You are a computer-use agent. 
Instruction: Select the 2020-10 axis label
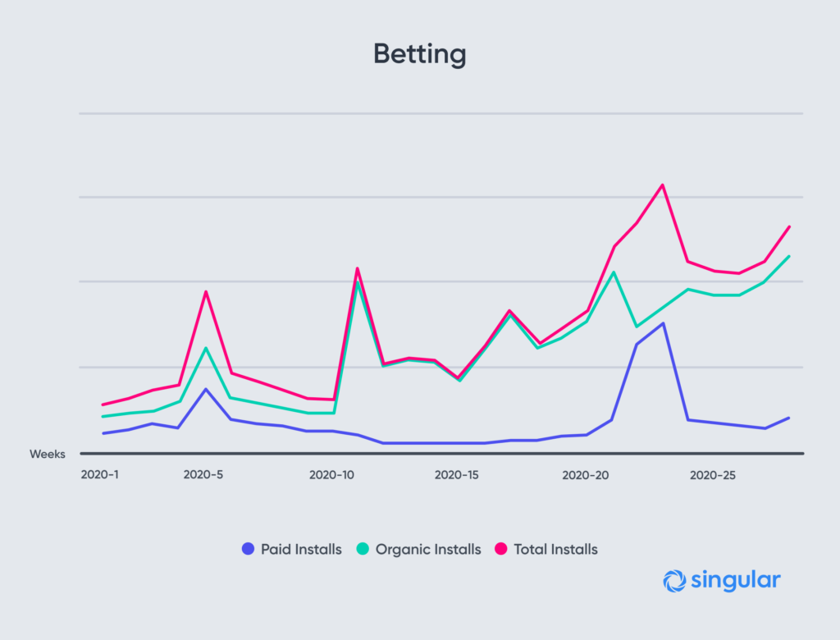point(331,475)
